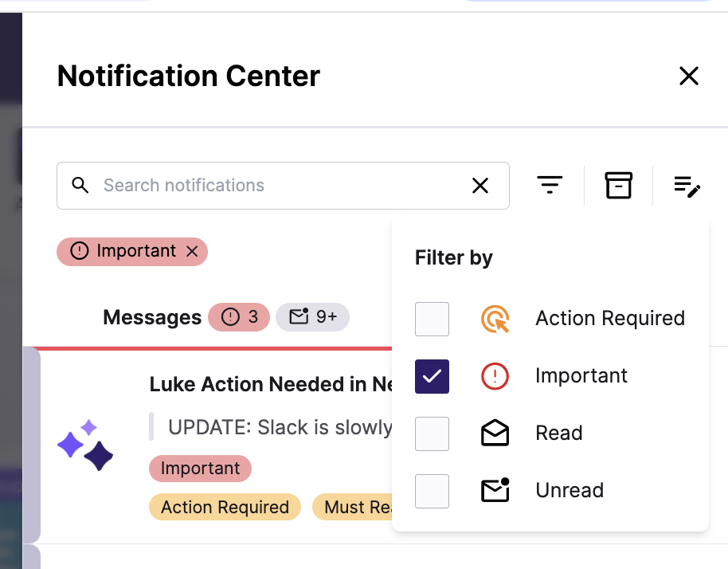Click the Search notifications input field
The width and height of the screenshot is (728, 569).
point(284,186)
